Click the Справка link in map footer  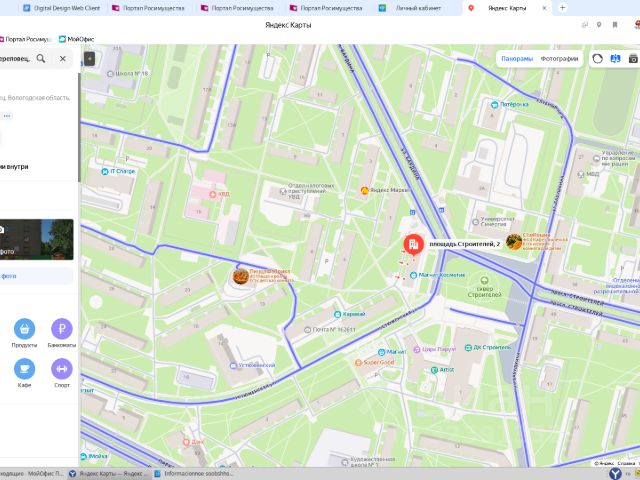tap(626, 463)
